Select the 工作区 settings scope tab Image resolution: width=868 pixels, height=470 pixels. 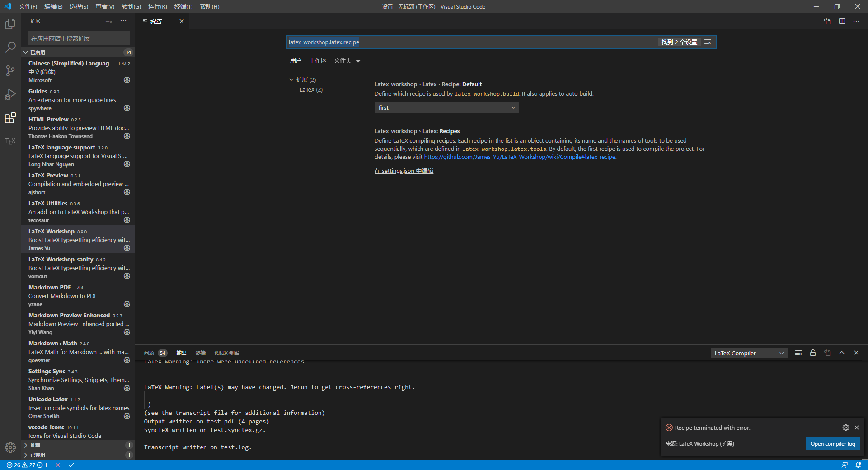[x=318, y=61]
